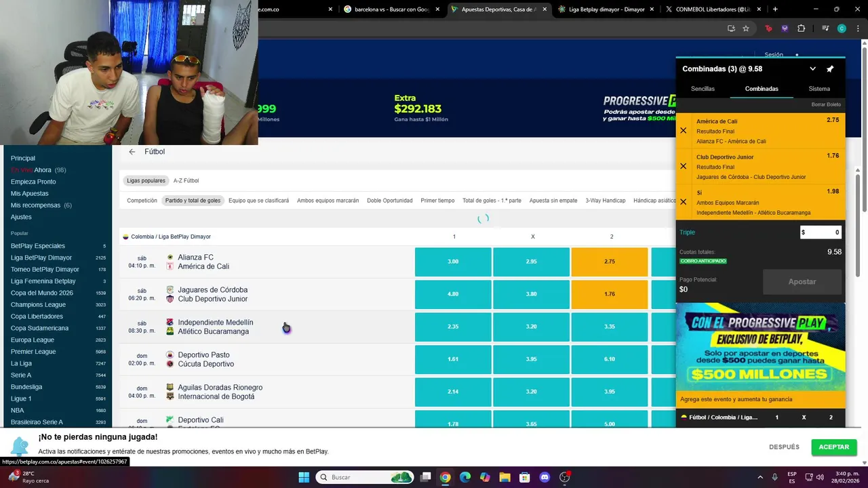
Task: Open Ajustes in sidebar
Action: [x=21, y=217]
